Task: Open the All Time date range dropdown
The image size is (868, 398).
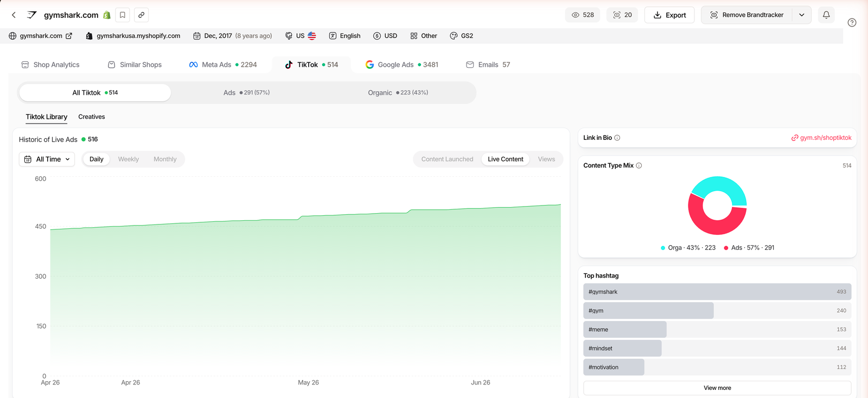Action: [x=47, y=159]
